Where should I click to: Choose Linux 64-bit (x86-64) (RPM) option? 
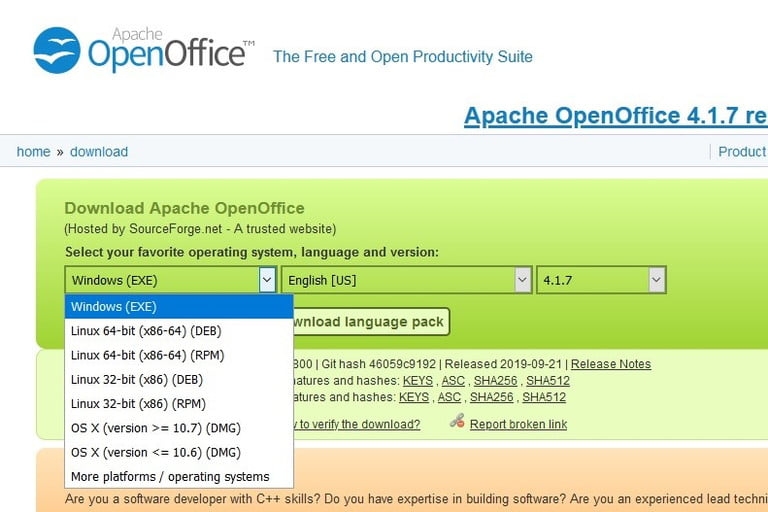[179, 355]
